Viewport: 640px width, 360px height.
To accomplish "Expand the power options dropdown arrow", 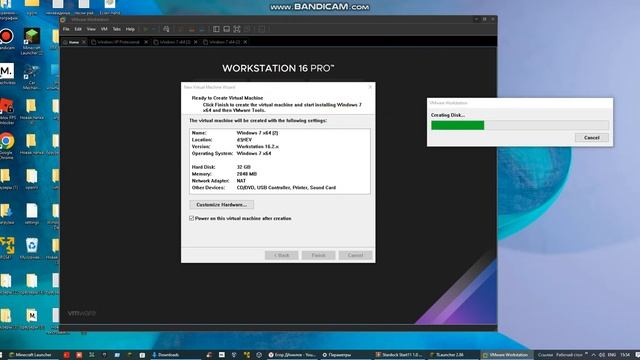I will (153, 29).
